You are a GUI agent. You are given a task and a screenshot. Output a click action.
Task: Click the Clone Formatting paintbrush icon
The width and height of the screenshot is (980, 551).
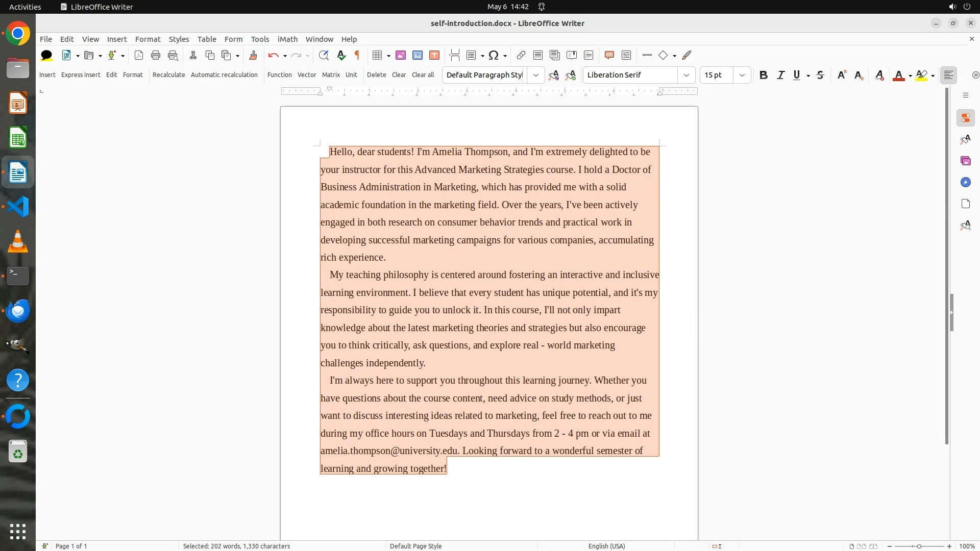[x=253, y=55]
